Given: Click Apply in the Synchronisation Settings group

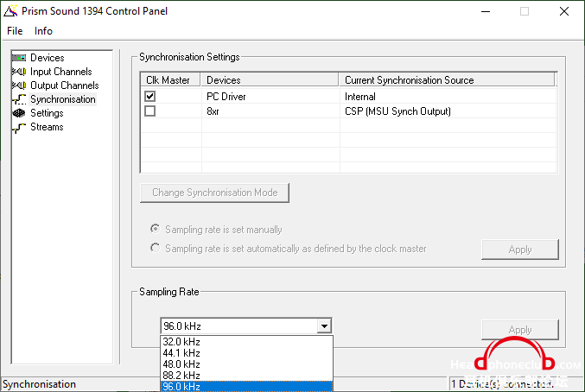Looking at the screenshot, I should click(520, 250).
